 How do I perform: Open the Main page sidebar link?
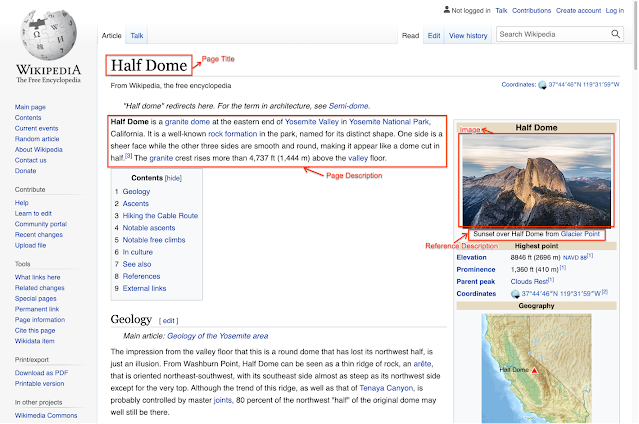[30, 107]
